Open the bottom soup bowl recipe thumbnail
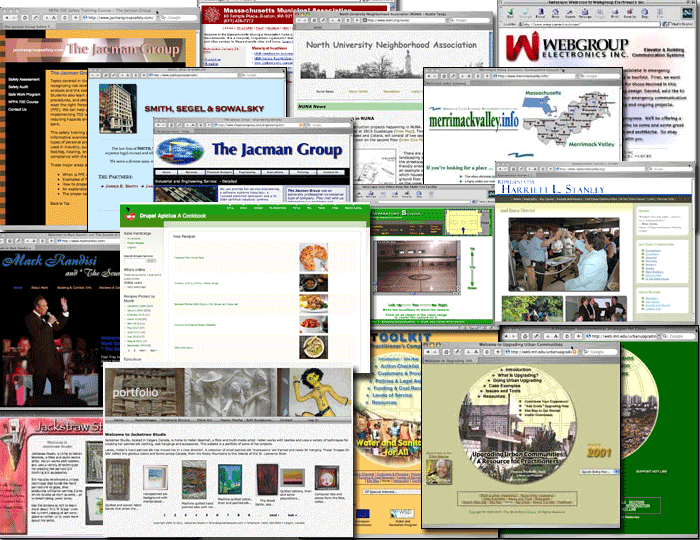 click(314, 347)
